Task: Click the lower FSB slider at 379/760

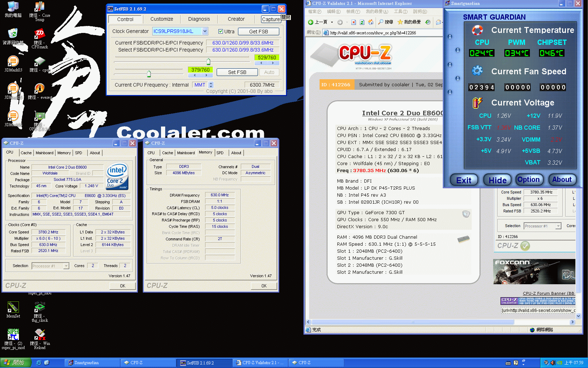Action: 149,74
